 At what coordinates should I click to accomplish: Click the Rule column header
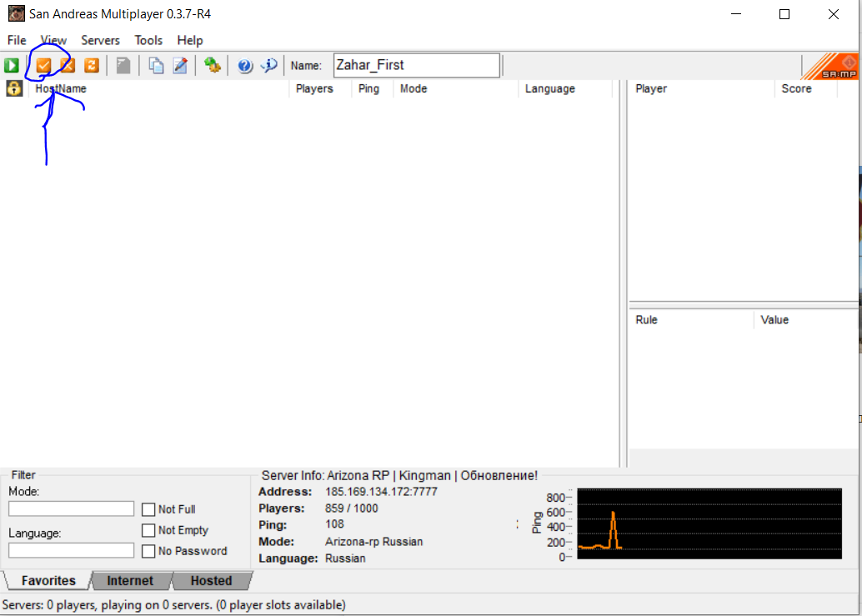(x=692, y=320)
